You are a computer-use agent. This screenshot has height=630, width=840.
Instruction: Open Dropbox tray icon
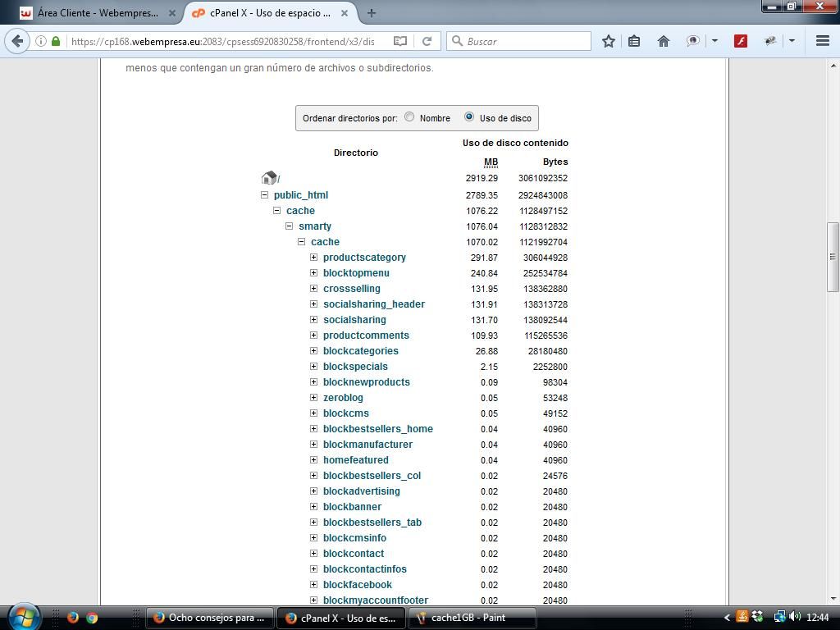click(x=757, y=617)
